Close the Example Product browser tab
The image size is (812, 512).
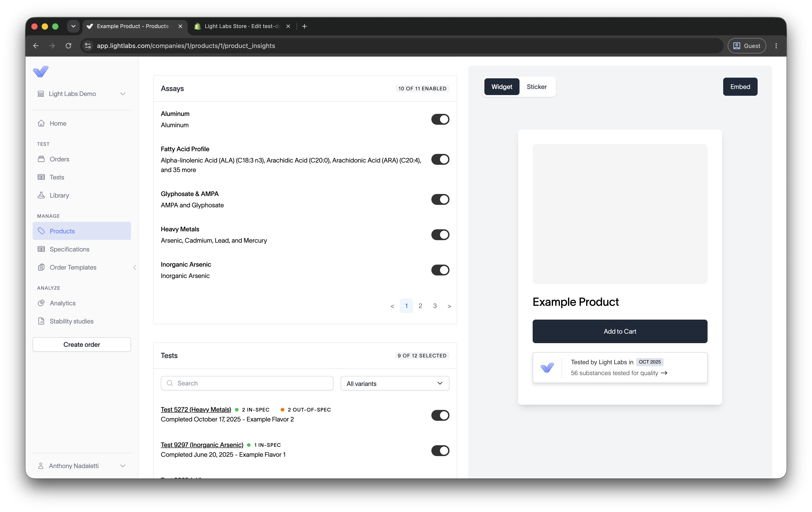(180, 26)
